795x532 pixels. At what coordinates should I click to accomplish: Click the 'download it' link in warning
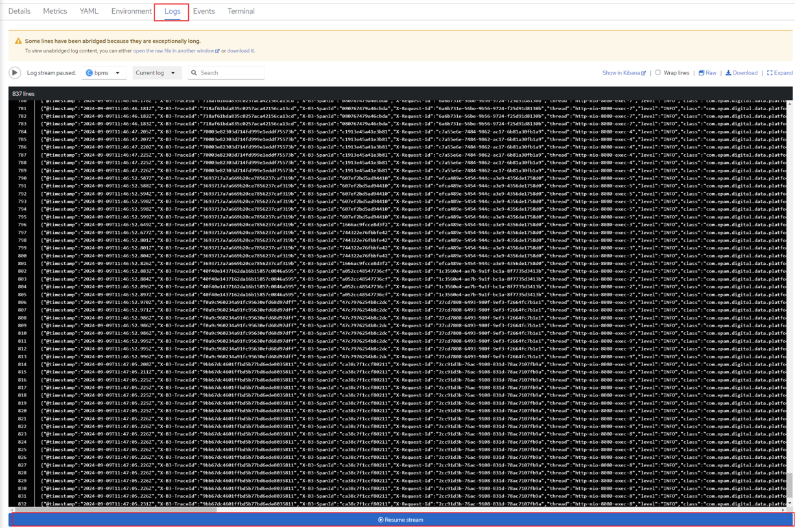click(x=241, y=51)
